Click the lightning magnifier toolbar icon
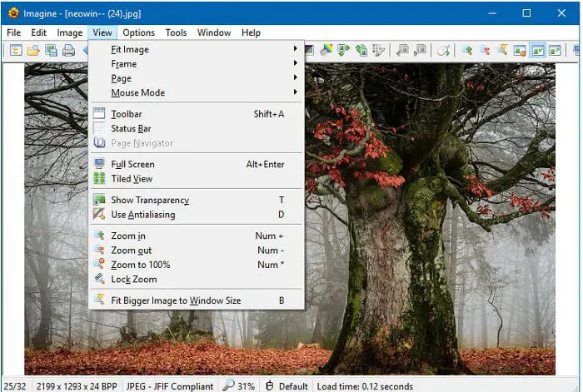The height and width of the screenshot is (392, 583). click(x=502, y=50)
